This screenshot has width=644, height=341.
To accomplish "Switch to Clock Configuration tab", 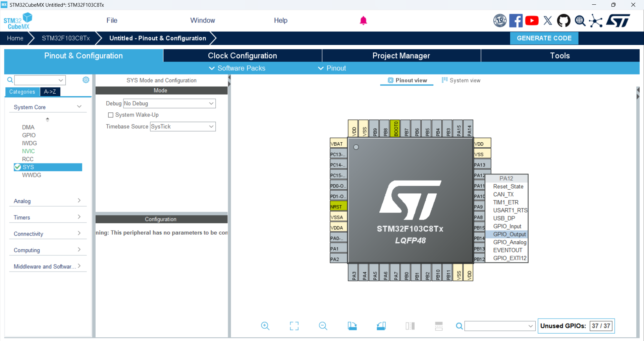I will coord(243,56).
